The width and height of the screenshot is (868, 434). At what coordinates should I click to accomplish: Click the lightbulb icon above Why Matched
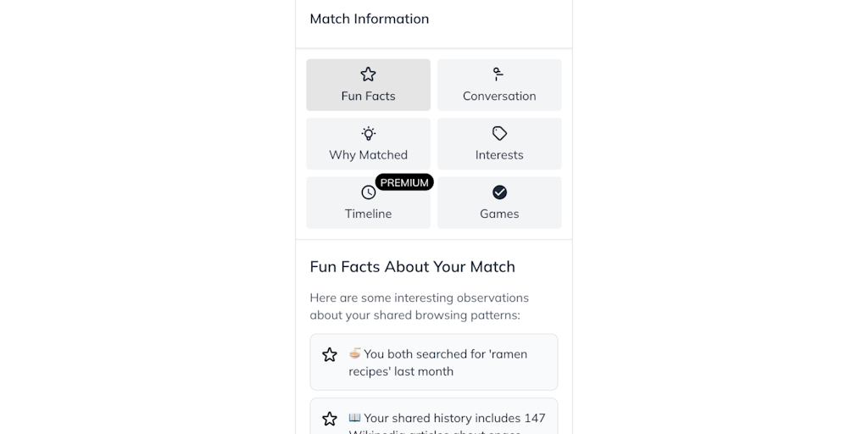pos(368,133)
